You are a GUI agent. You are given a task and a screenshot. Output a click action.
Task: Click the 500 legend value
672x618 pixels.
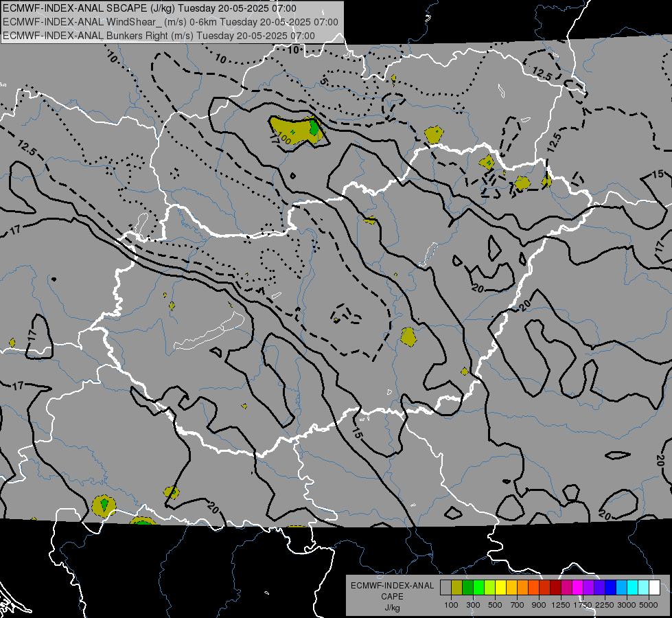point(495,605)
